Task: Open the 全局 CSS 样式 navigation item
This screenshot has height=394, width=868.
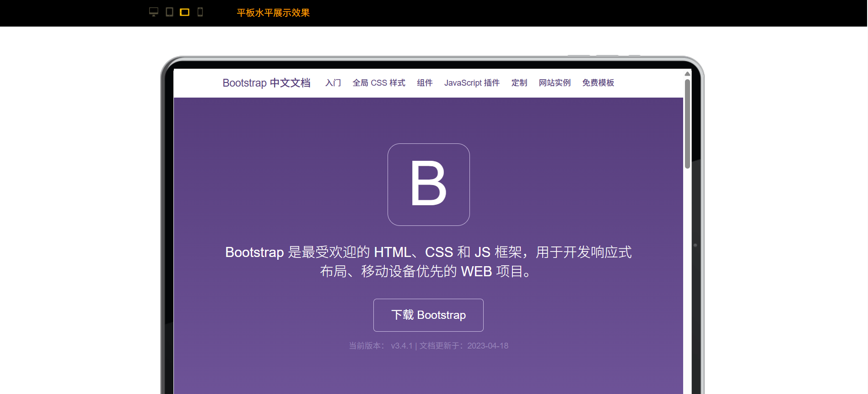Action: [379, 83]
